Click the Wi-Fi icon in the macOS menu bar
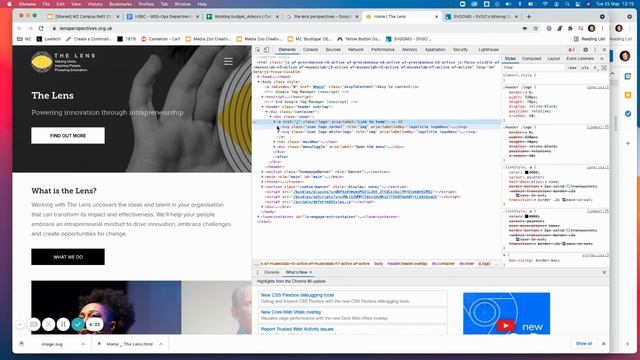The height and width of the screenshot is (360, 640). pos(545,4)
